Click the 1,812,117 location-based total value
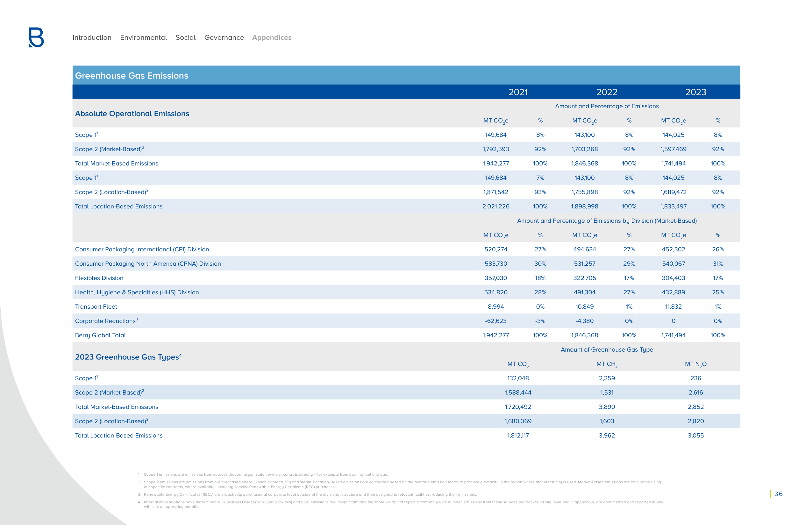 (x=518, y=435)
